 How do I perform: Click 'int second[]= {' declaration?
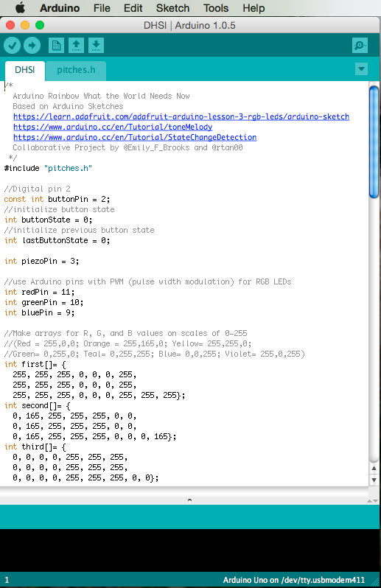pos(37,405)
